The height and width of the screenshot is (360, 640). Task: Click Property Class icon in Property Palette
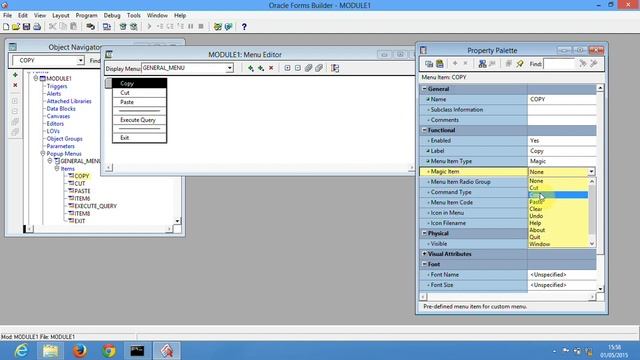point(482,64)
